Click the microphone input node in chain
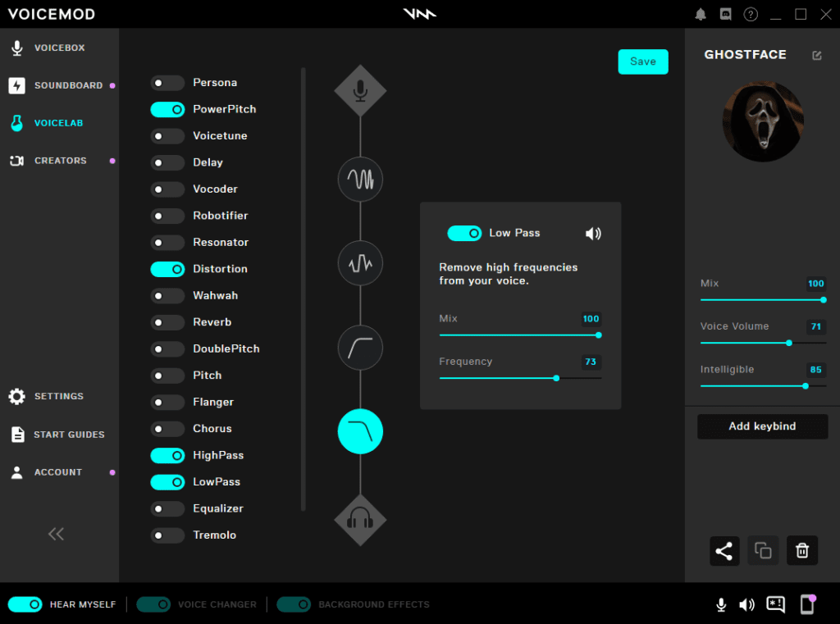This screenshot has width=840, height=624. coord(360,90)
